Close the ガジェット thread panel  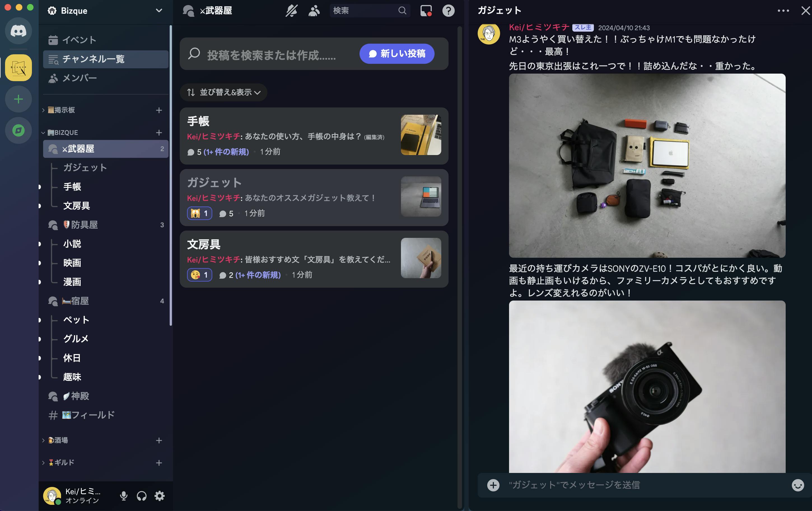click(806, 11)
